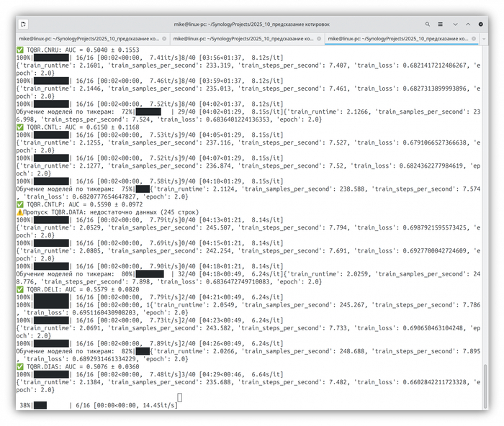Click the search magnifier icon in title bar

[427, 24]
